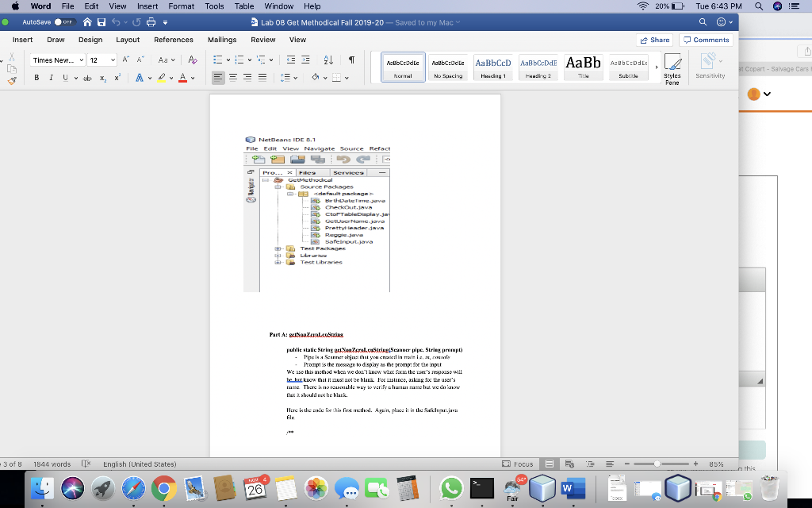The image size is (812, 508).
Task: Align text right
Action: (247, 78)
